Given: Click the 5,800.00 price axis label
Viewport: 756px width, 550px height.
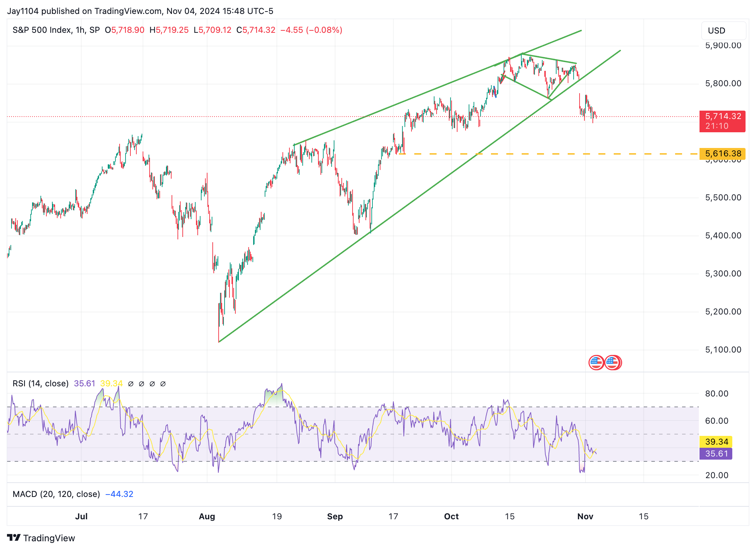Looking at the screenshot, I should tap(723, 83).
